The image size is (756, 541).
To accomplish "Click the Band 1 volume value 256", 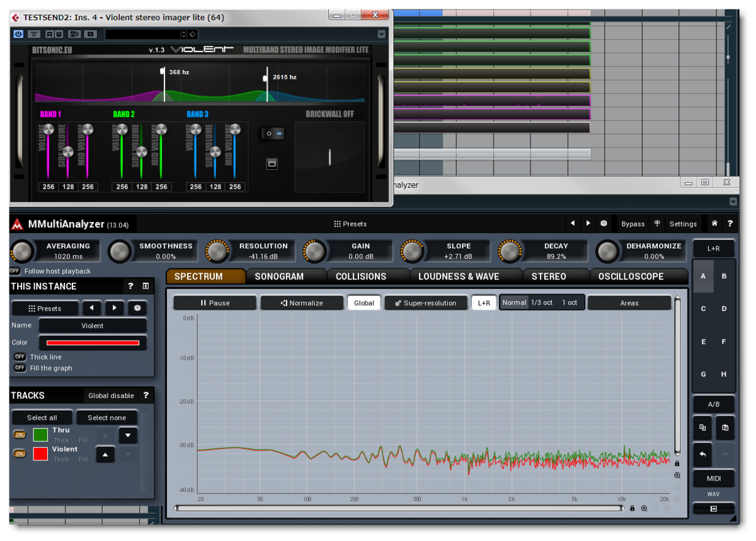I will coord(49,186).
